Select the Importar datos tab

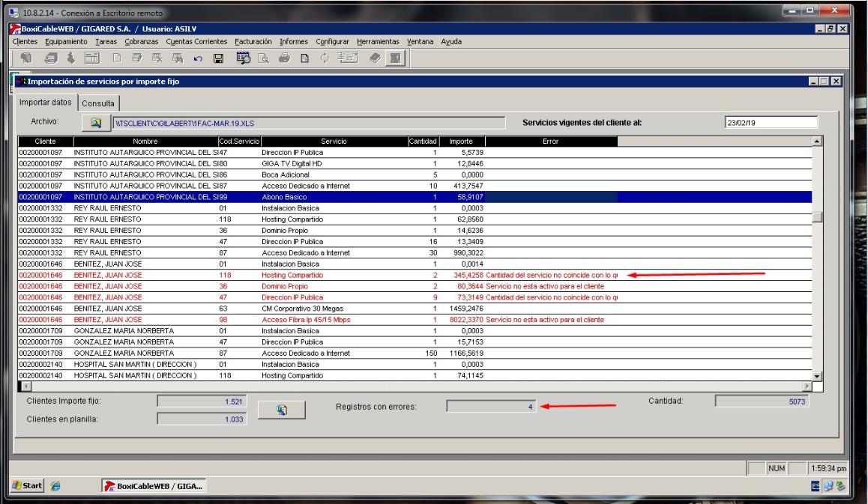coord(46,102)
